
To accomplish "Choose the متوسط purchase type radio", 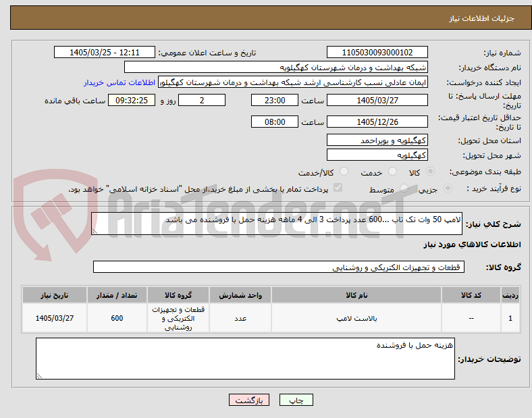I will point(404,188).
